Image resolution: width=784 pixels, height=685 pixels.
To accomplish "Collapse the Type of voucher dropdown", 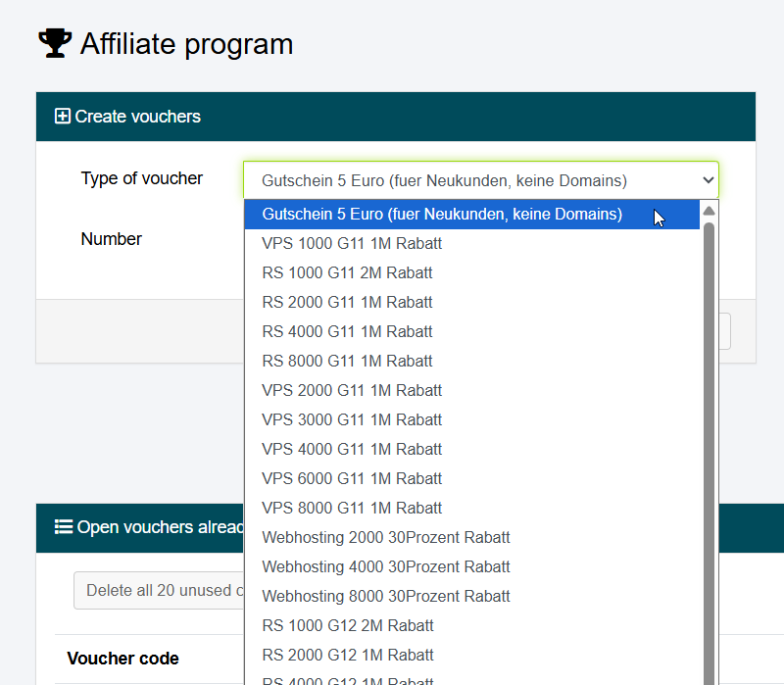I will (480, 180).
